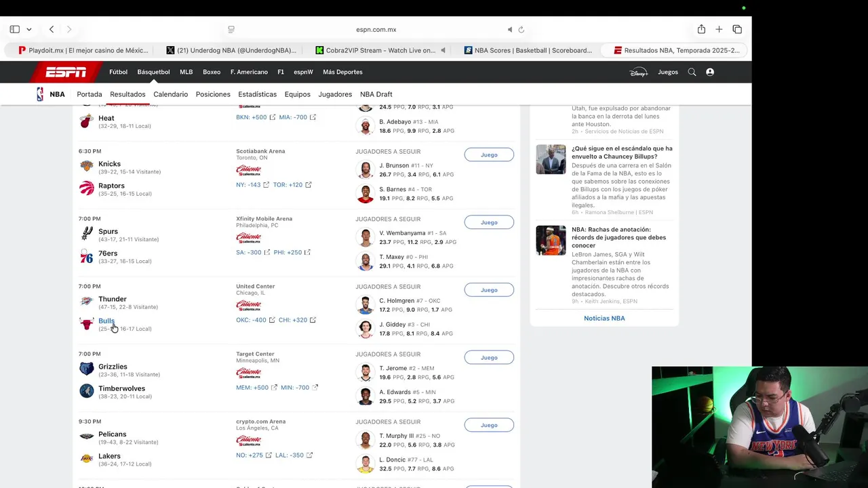Mute the Cobra2VIP Stream tab audio icon
The height and width of the screenshot is (488, 868).
(x=443, y=50)
